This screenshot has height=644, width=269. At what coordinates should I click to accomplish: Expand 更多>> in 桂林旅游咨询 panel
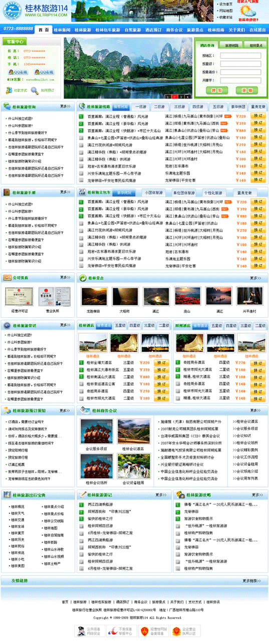(x=65, y=107)
